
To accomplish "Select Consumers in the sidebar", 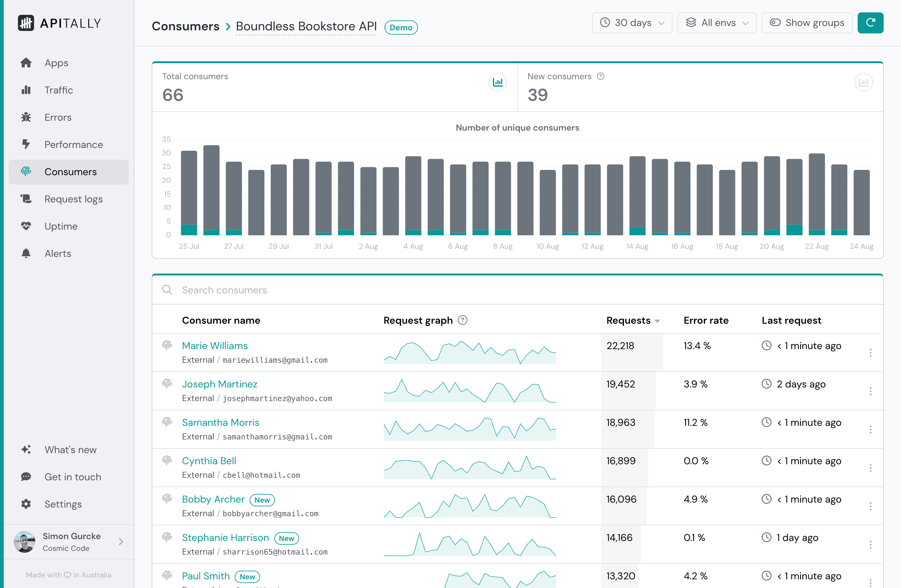I will coord(68,172).
